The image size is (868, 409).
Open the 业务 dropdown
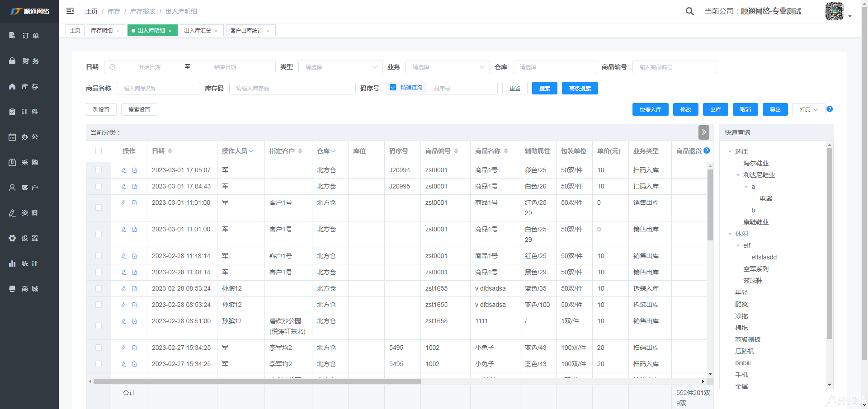click(x=448, y=67)
